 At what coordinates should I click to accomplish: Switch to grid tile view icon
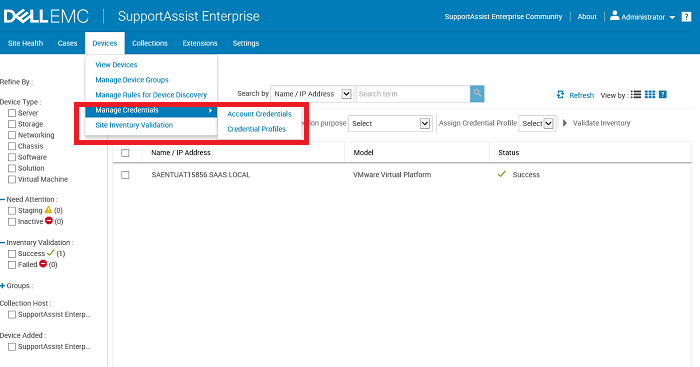[650, 94]
